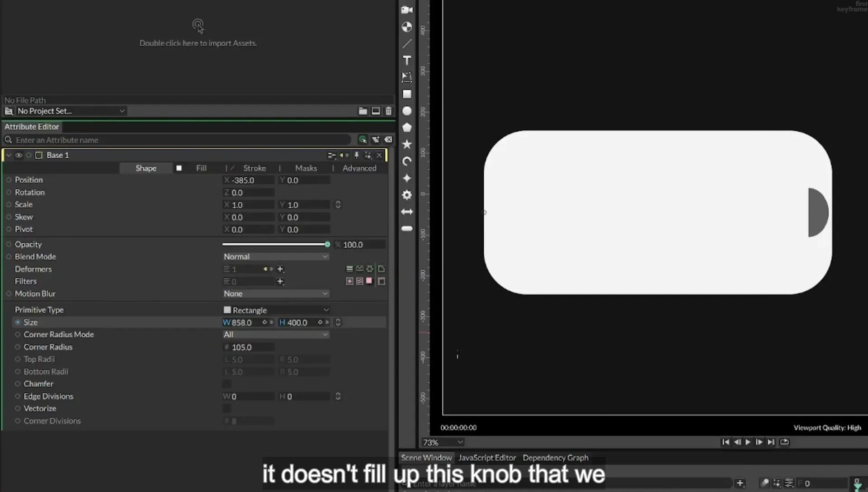Activate the Pen line tool

(407, 44)
